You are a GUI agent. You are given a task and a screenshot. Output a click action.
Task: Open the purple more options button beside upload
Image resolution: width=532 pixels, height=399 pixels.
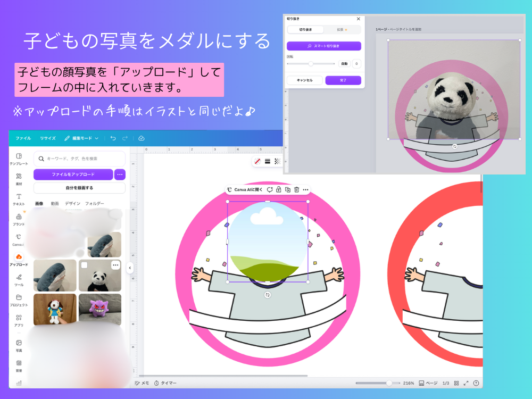120,174
